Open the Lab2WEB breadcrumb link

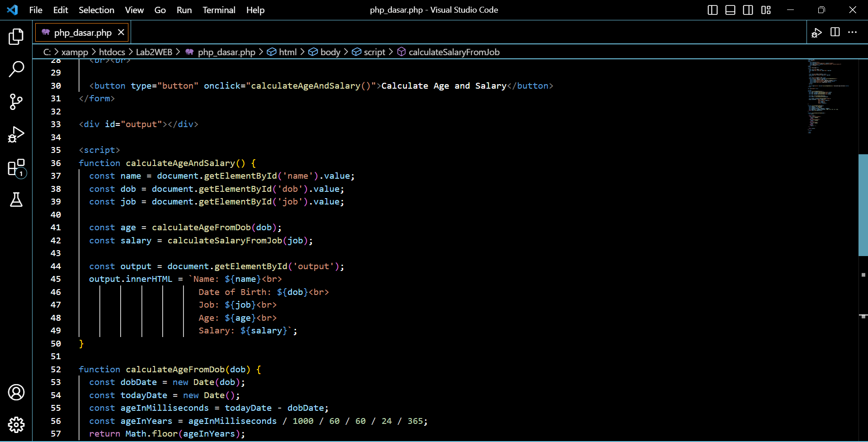click(x=155, y=52)
